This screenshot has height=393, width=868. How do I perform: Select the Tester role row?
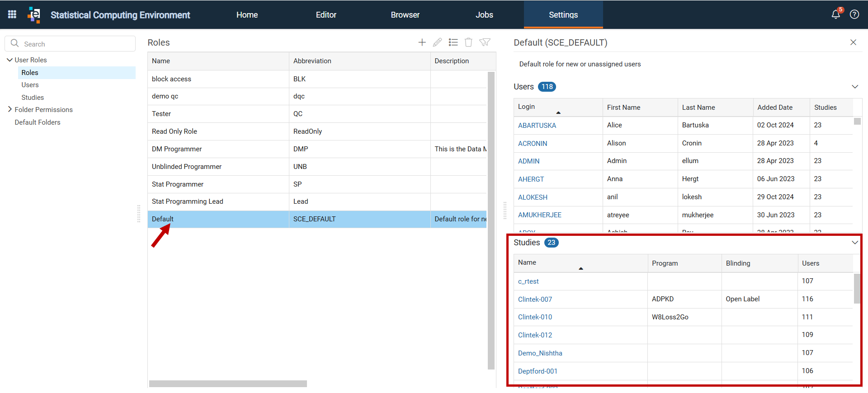tap(317, 114)
